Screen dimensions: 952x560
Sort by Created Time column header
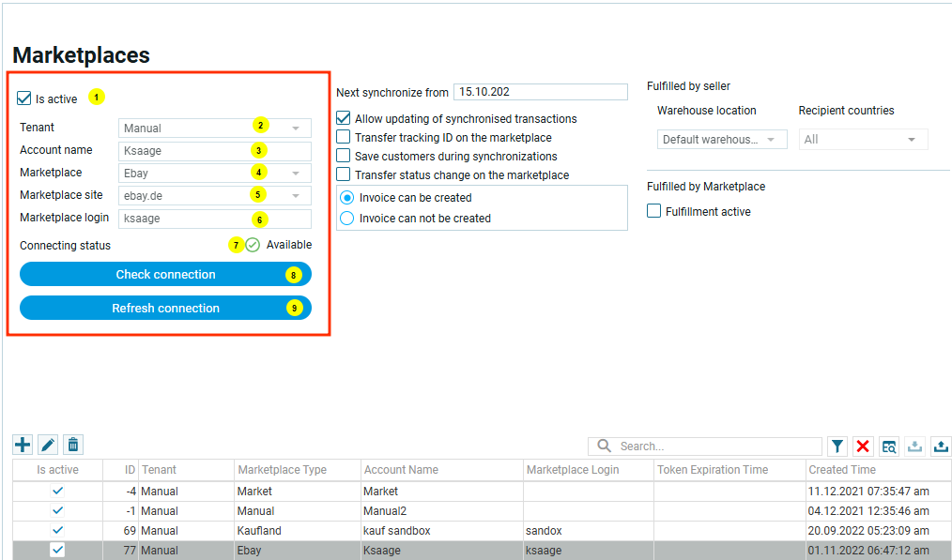tap(841, 470)
